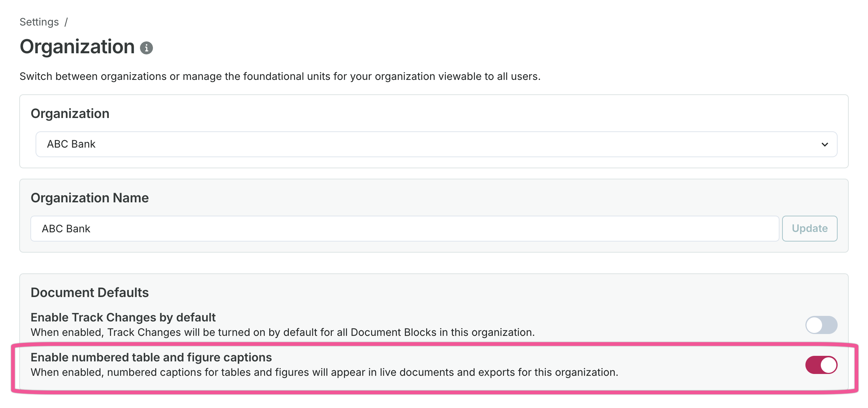Click 'ABC Bank' text inside the organization selector

(71, 144)
